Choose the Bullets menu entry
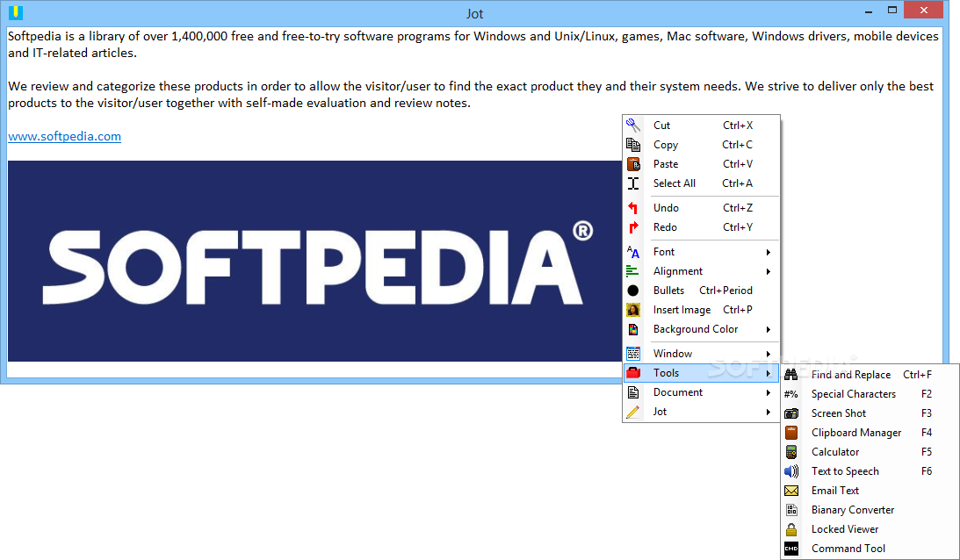 tap(701, 291)
